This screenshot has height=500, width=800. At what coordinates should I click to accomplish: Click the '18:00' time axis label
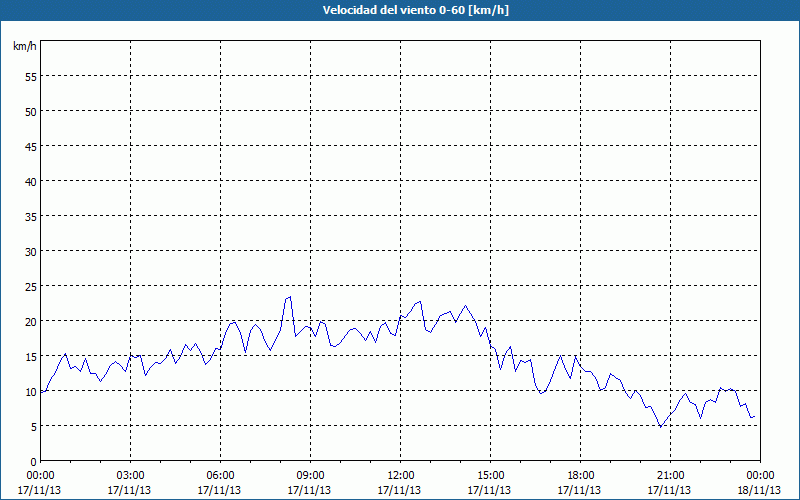point(581,476)
